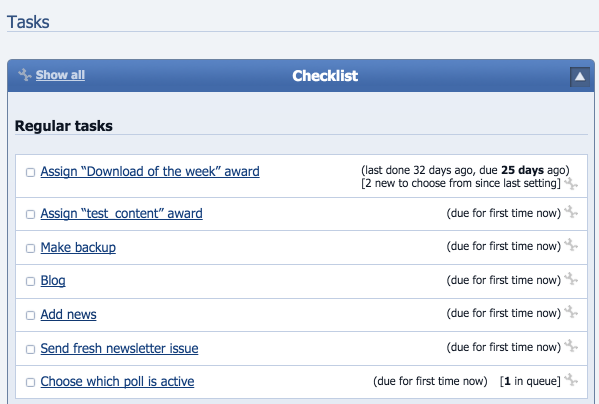Mark the Blog task as done
The width and height of the screenshot is (599, 404).
[x=31, y=281]
